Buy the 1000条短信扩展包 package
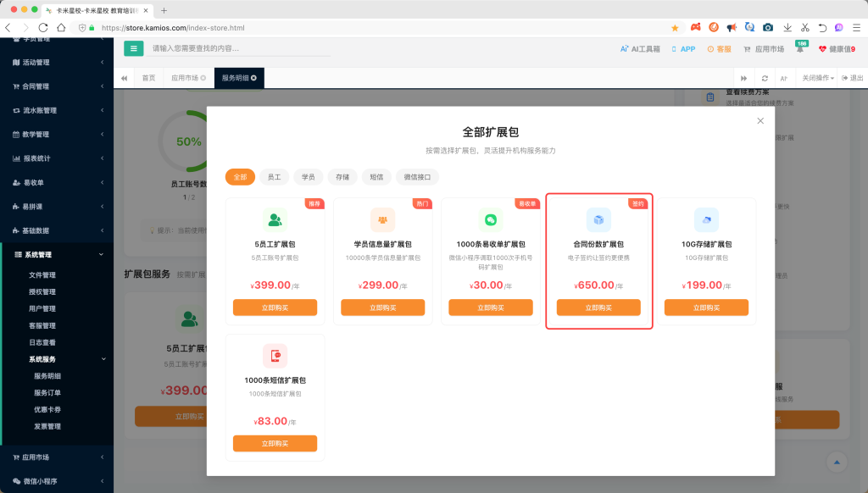 tap(275, 444)
